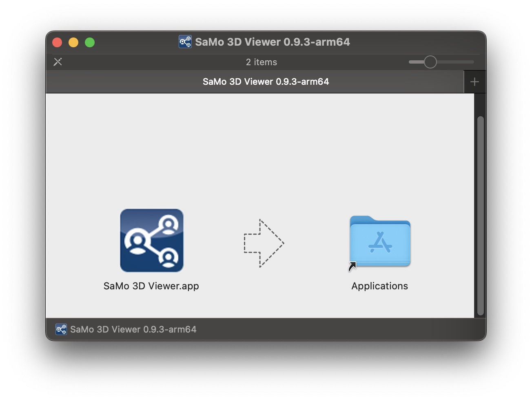Minimize the window with the yellow button
Image resolution: width=532 pixels, height=401 pixels.
(x=73, y=42)
